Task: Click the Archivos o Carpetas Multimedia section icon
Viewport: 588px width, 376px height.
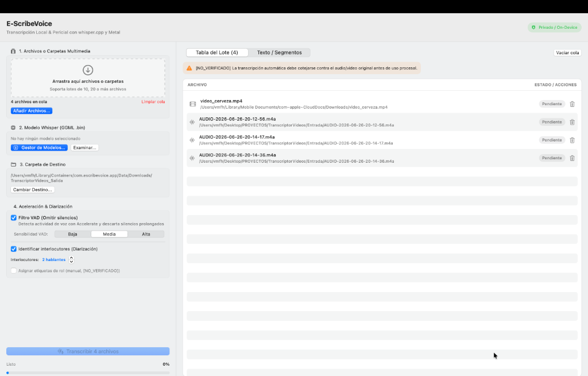Action: coord(13,51)
